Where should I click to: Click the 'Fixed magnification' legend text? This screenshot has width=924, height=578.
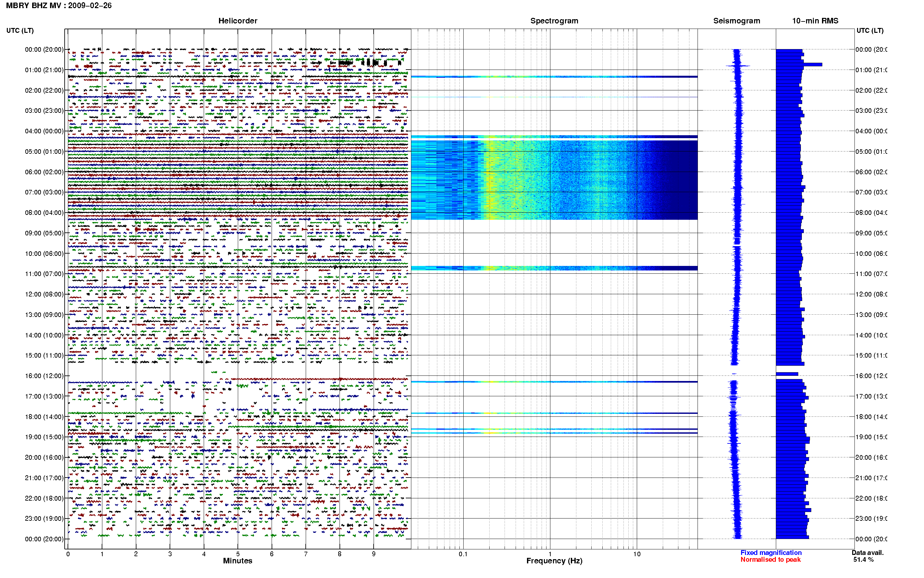[x=771, y=553]
